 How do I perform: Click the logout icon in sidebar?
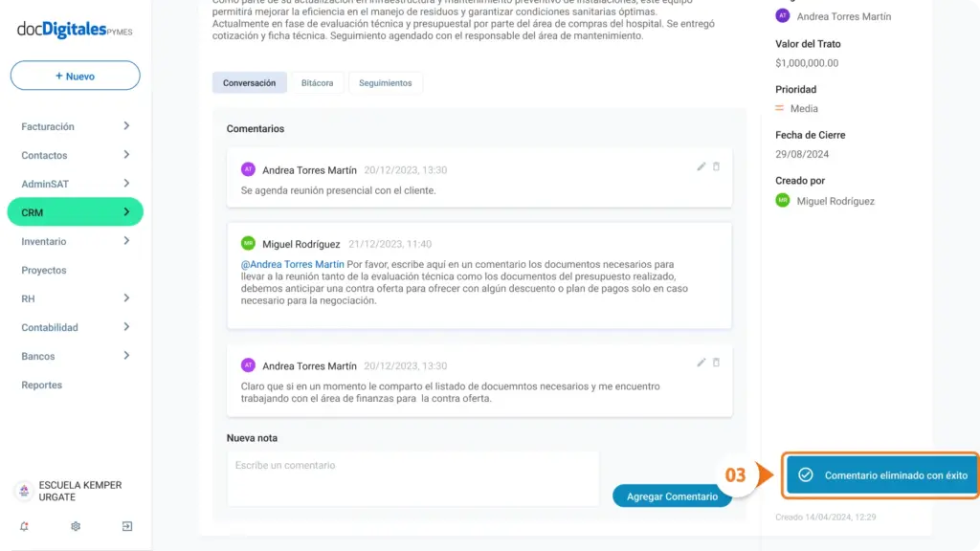pyautogui.click(x=127, y=526)
